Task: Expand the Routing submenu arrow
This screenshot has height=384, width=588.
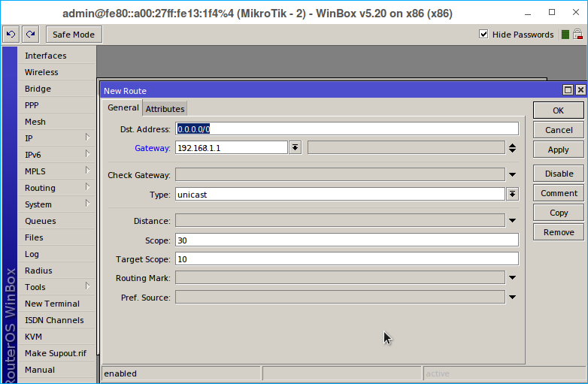Action: coord(87,187)
